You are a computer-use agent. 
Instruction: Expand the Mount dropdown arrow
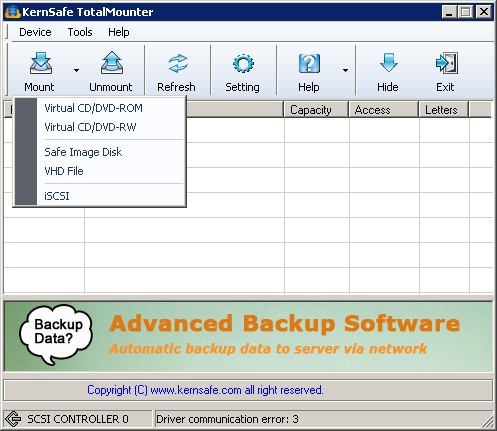click(x=76, y=70)
